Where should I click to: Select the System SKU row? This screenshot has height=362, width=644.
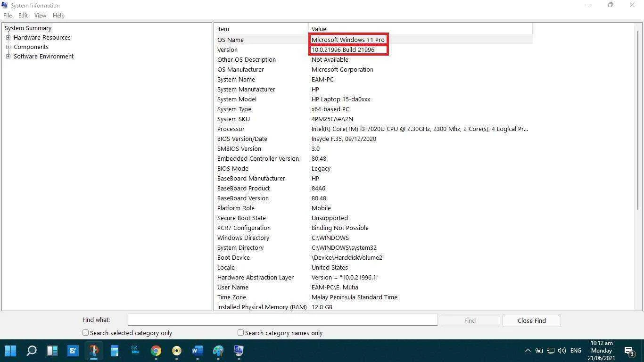click(x=373, y=119)
